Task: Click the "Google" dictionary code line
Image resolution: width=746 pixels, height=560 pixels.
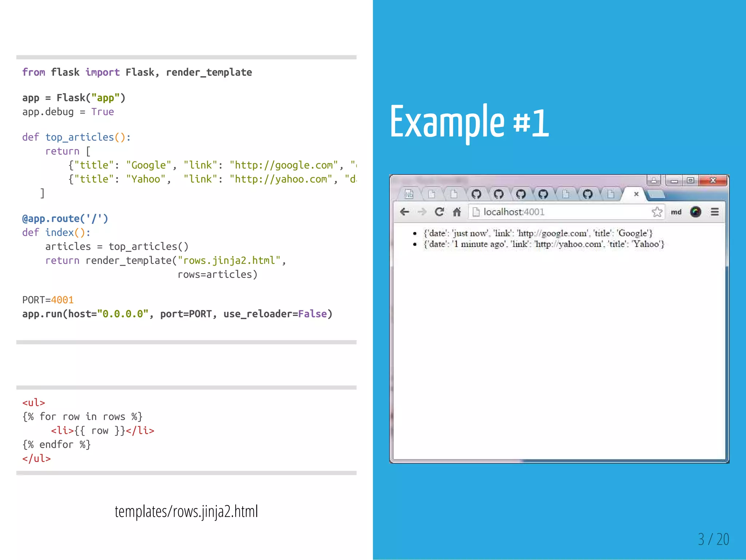Action: 212,165
